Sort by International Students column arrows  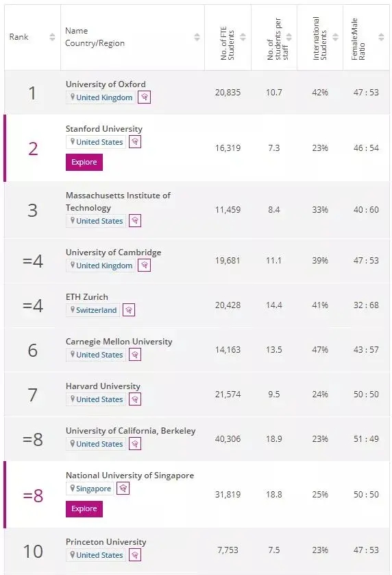click(335, 37)
